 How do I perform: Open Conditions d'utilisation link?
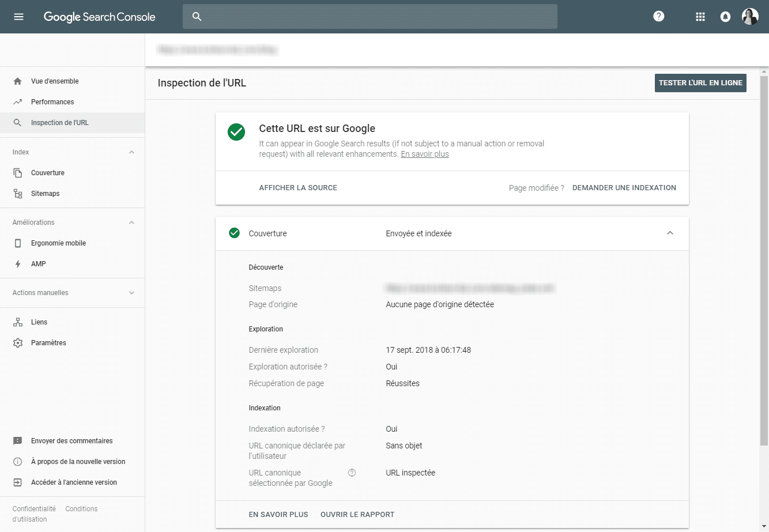click(x=55, y=514)
